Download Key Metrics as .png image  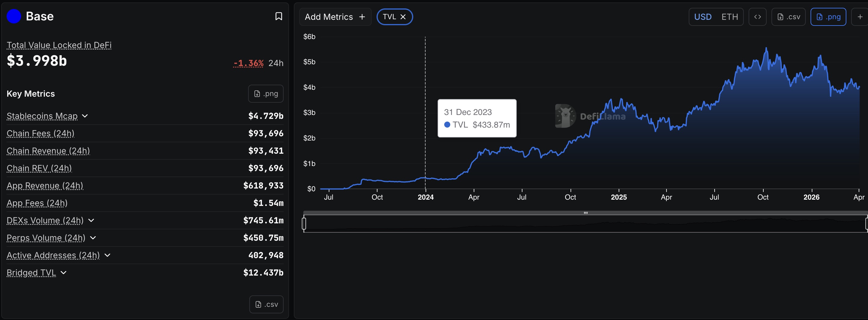[x=266, y=93]
